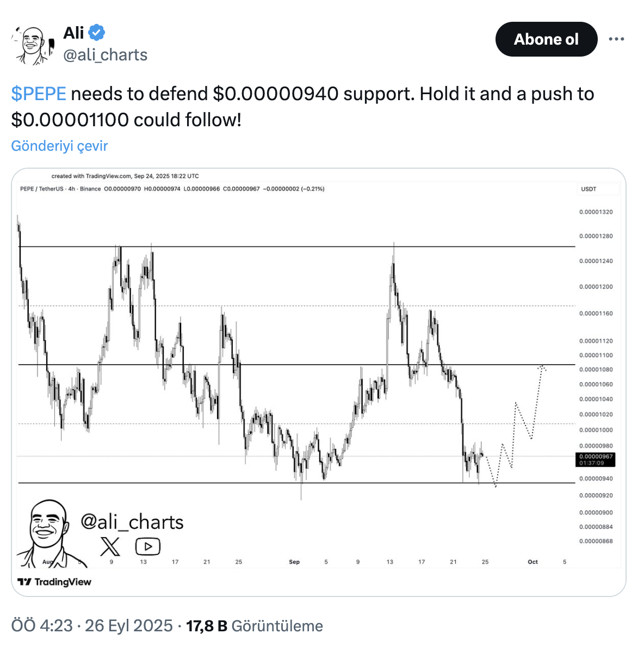
Task: Click the X logo in chart watermark
Action: (x=110, y=546)
